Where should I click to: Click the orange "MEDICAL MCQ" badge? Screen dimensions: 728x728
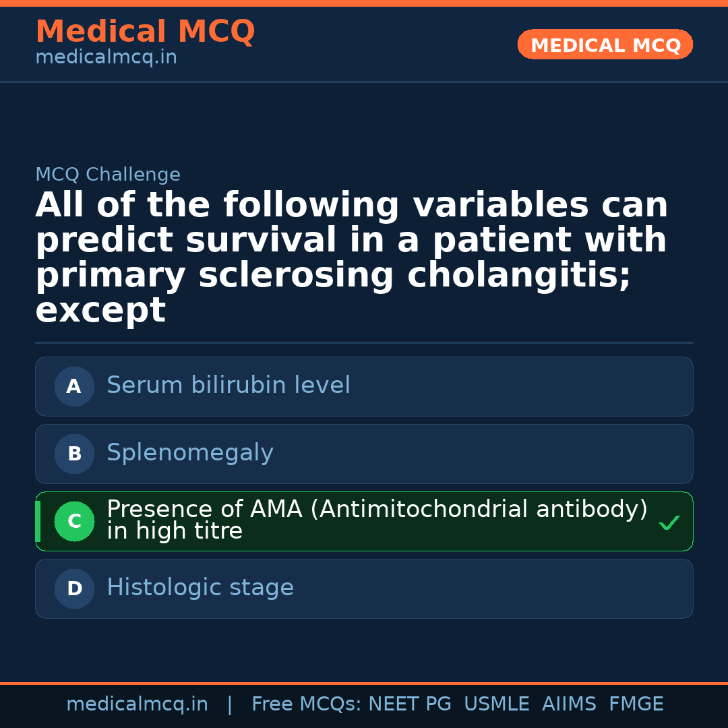point(605,44)
